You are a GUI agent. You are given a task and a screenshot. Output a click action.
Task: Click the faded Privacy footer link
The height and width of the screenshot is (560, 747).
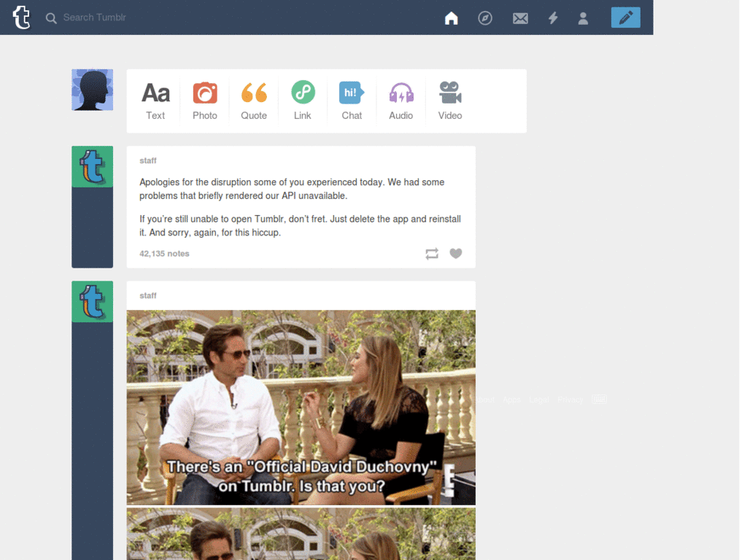[x=570, y=400]
